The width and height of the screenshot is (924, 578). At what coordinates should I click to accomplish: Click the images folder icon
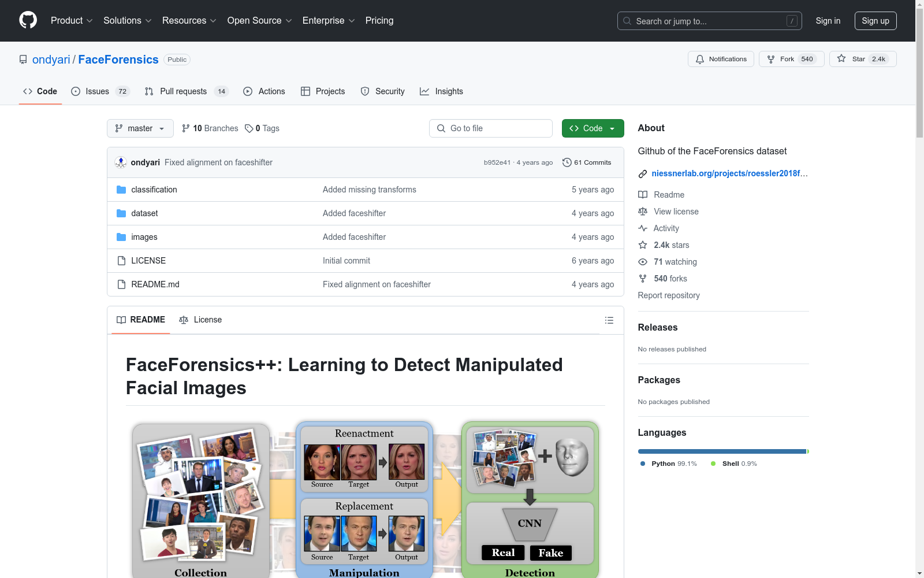pyautogui.click(x=121, y=237)
